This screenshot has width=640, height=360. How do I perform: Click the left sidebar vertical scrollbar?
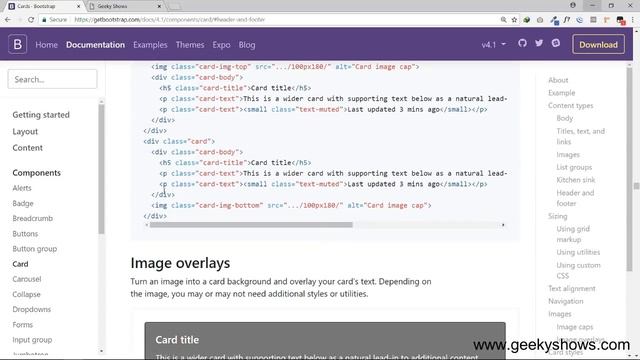(x=101, y=169)
